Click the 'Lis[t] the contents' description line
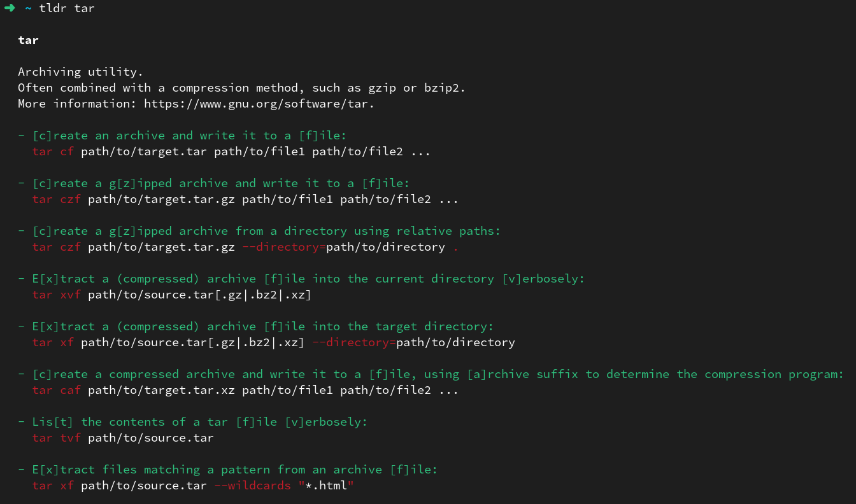The image size is (856, 504). [x=200, y=422]
